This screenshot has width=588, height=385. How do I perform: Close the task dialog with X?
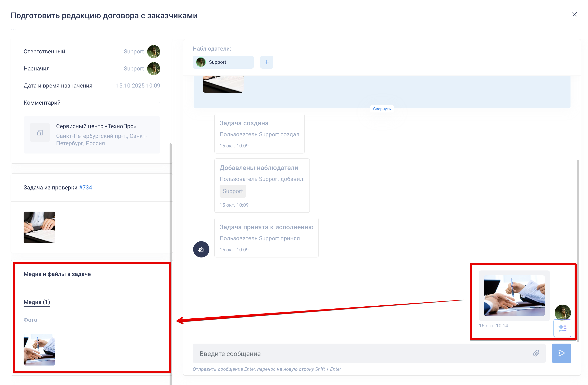574,14
